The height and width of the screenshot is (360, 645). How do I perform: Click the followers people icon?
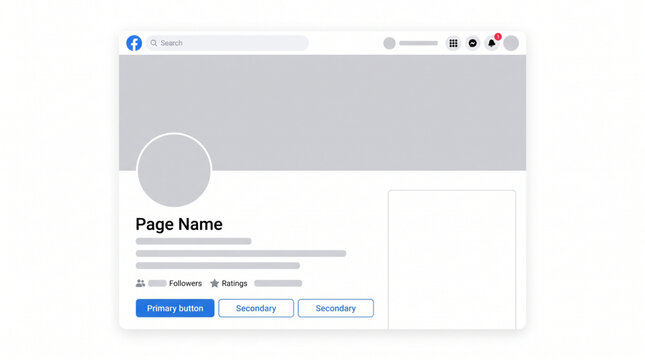click(140, 283)
